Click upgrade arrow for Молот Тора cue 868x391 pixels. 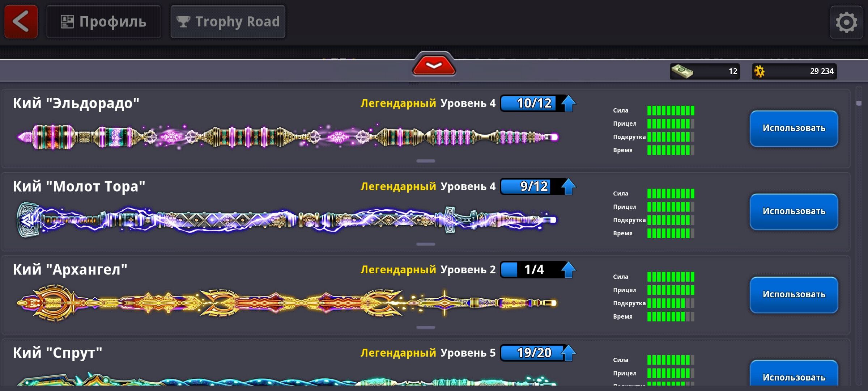tap(569, 187)
